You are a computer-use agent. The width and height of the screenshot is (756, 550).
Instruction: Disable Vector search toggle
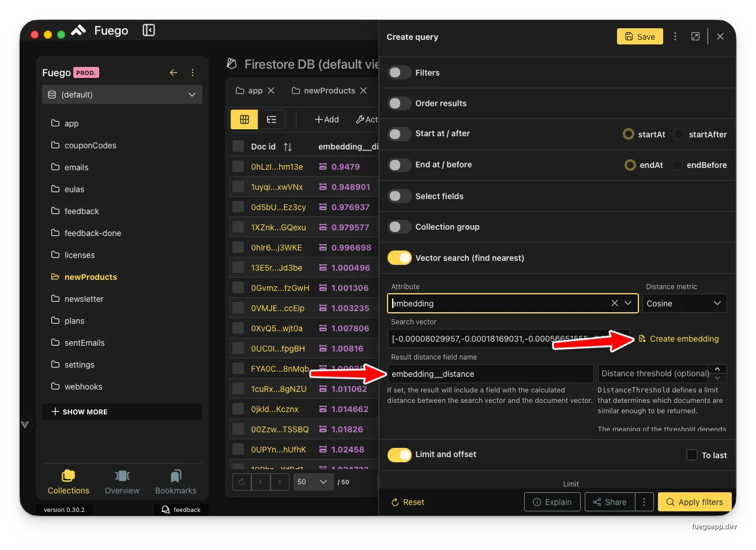pos(399,258)
